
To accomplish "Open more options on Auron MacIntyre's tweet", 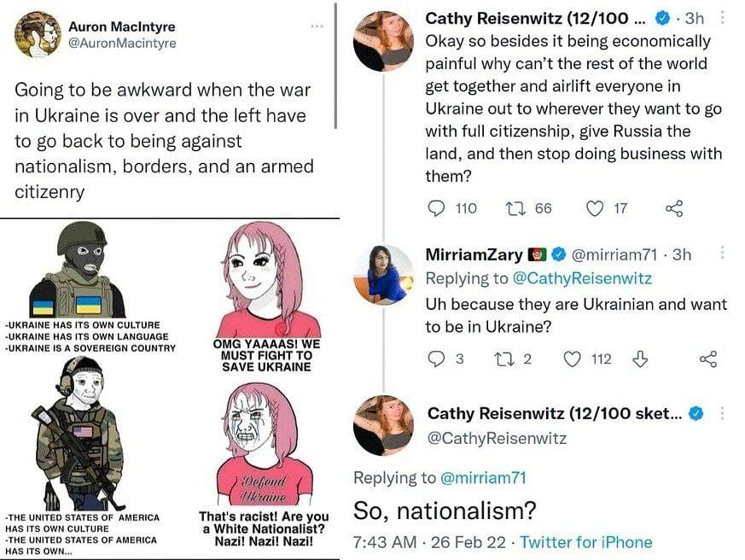I will (x=317, y=26).
